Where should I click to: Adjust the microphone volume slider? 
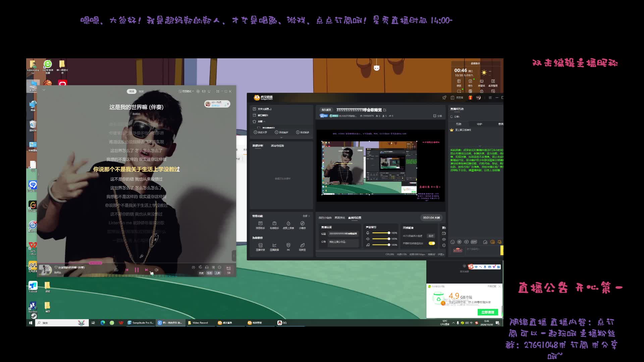389,233
